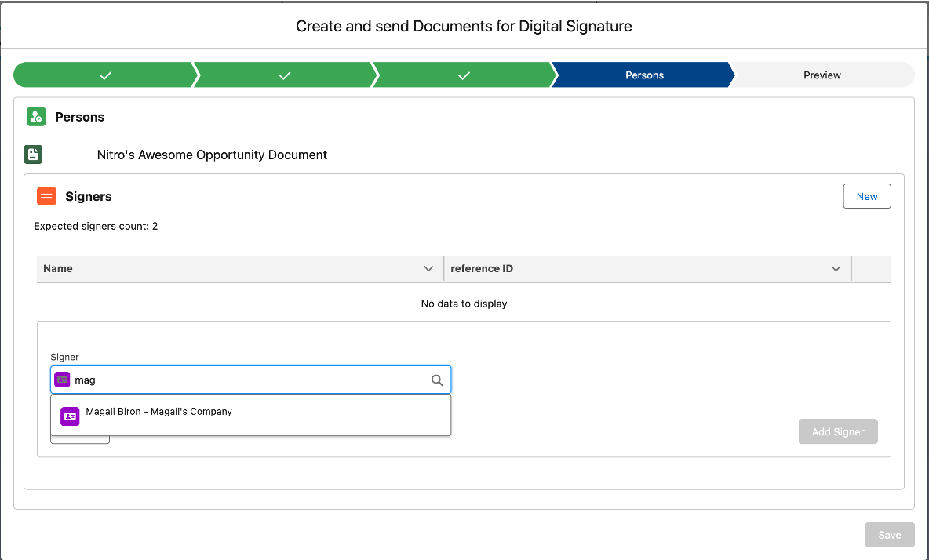Jump to the Preview step

click(822, 75)
